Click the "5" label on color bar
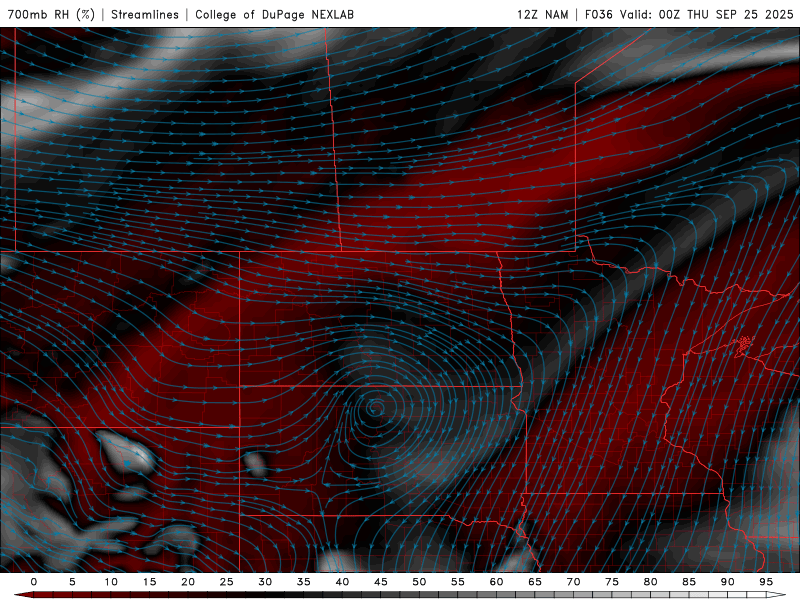 pyautogui.click(x=72, y=582)
